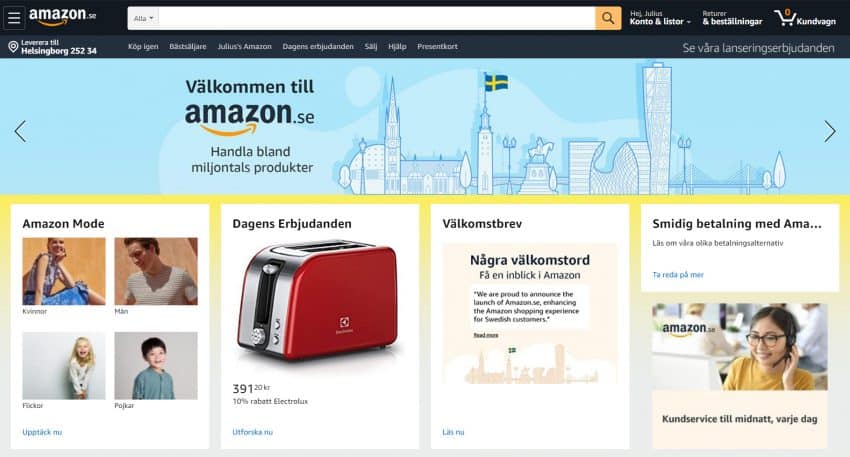Click the red Electrolux toaster image

pyautogui.click(x=320, y=301)
